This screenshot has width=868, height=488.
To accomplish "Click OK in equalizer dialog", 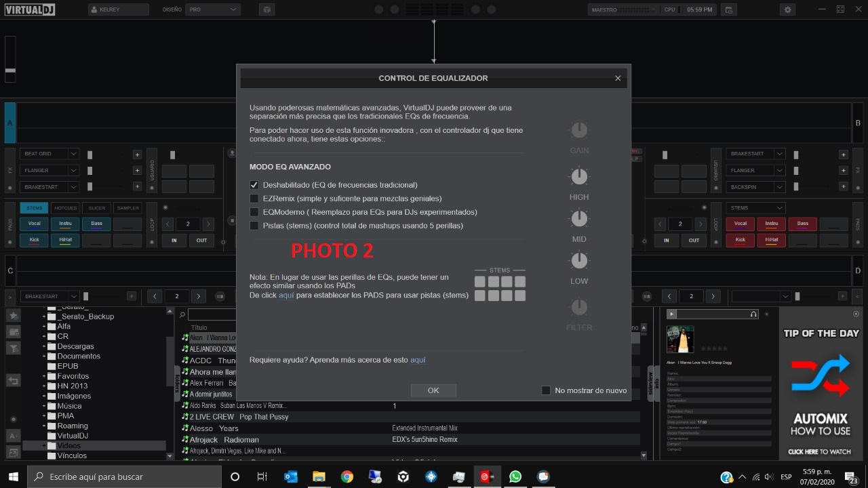I will pyautogui.click(x=433, y=390).
